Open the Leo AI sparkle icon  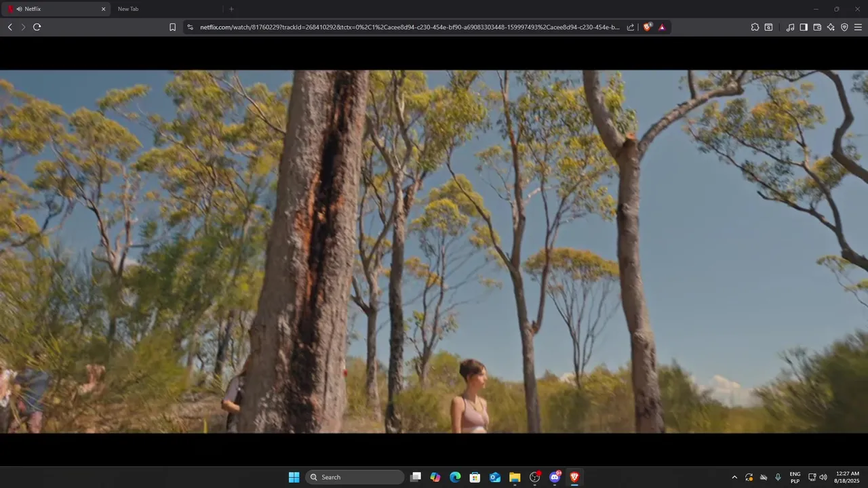coord(831,27)
